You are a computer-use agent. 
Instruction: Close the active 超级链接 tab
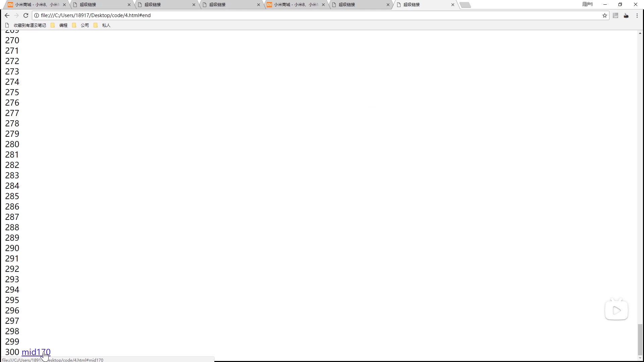click(x=453, y=5)
